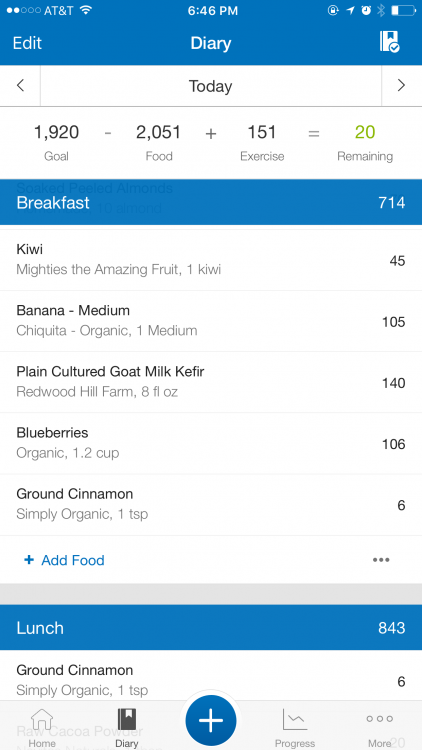
Task: Open Plain Cultured Goat Milk Kefir entry
Action: point(211,382)
